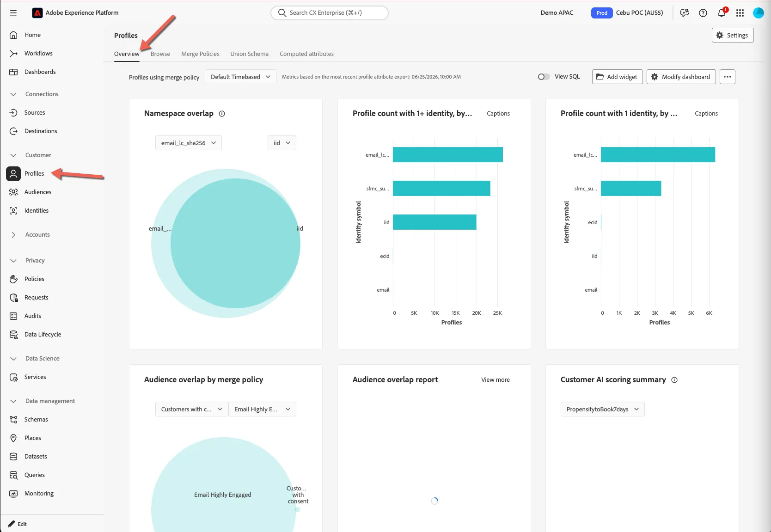Click the Modify dashboard button
This screenshot has width=771, height=532.
681,77
